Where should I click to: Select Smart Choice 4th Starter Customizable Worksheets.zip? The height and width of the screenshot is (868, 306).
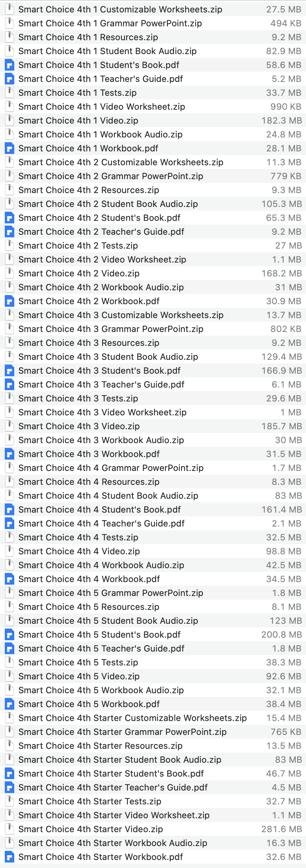tap(133, 718)
